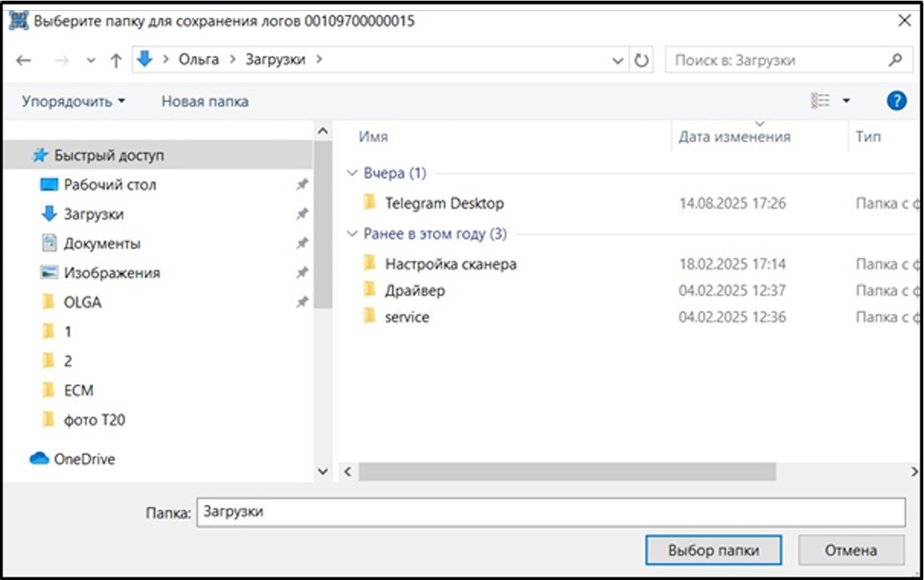
Task: Refresh the Загрузки folder view
Action: pos(642,60)
